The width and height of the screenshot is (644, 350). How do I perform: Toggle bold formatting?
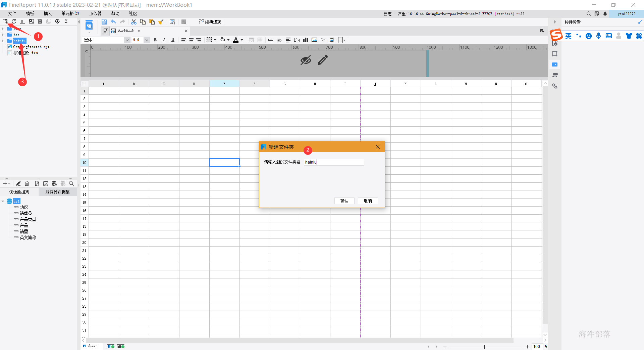coord(155,40)
